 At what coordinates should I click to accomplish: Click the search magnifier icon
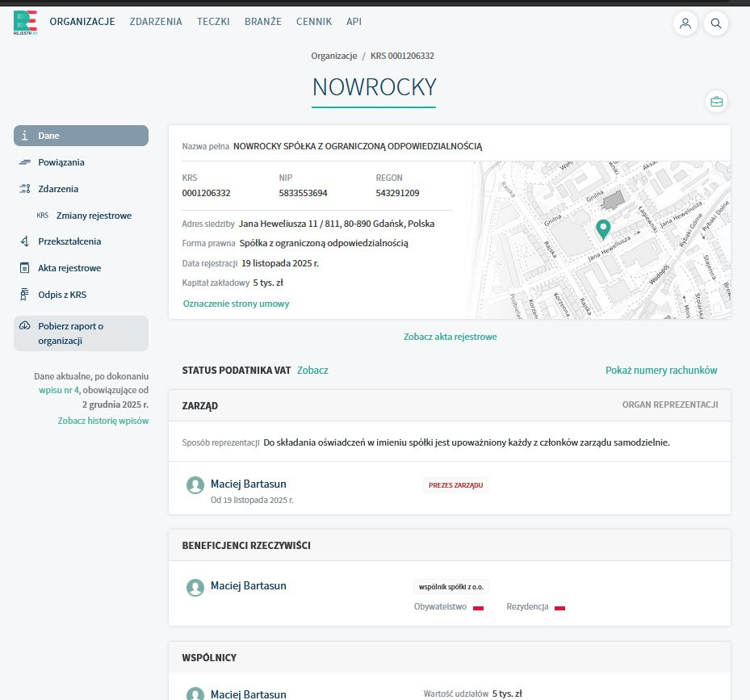coord(716,23)
